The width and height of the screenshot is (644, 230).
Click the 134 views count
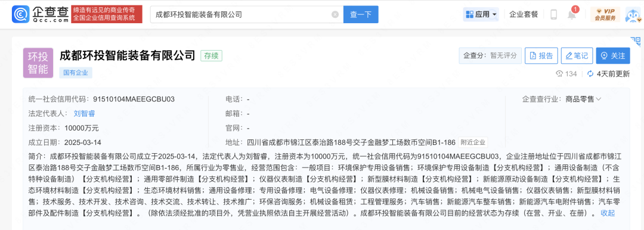click(x=566, y=74)
